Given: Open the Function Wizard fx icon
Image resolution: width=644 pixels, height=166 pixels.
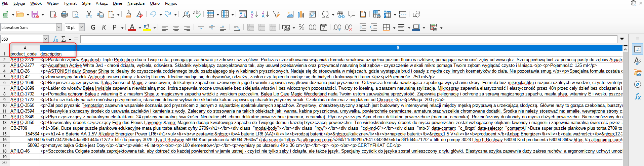Looking at the screenshot, I should (x=56, y=39).
